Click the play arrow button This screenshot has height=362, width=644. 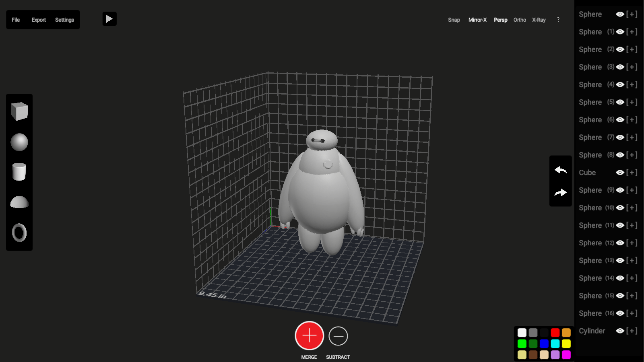109,19
